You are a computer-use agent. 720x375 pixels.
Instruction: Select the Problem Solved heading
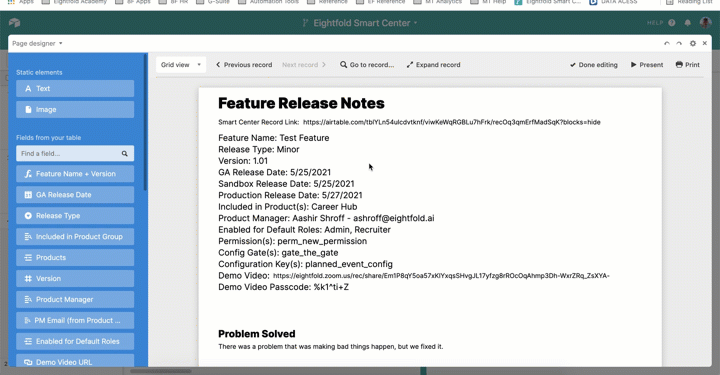pos(257,334)
